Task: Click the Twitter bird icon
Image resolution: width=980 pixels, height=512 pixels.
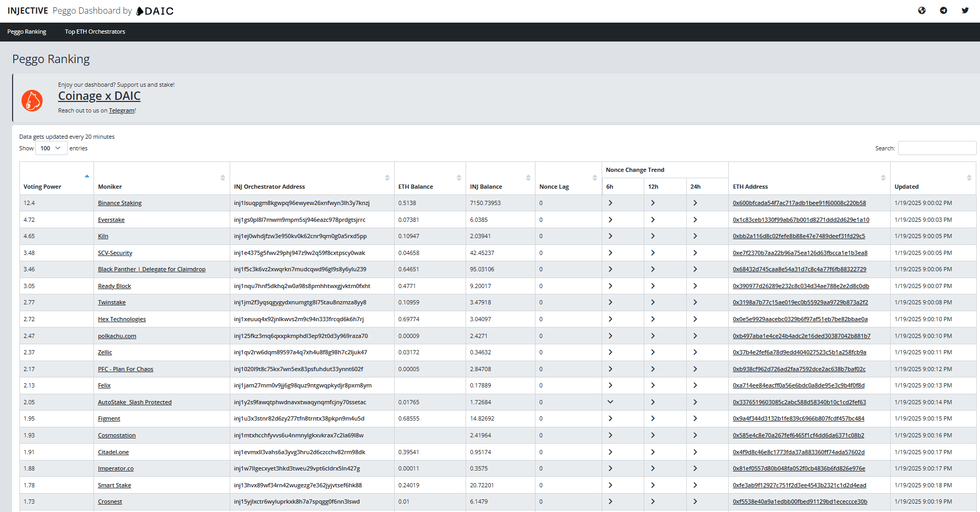Action: (x=965, y=10)
